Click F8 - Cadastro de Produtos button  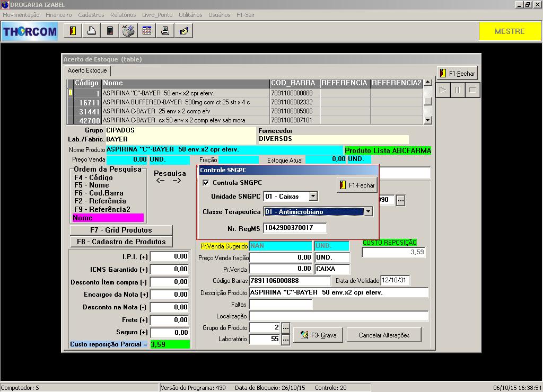(121, 242)
